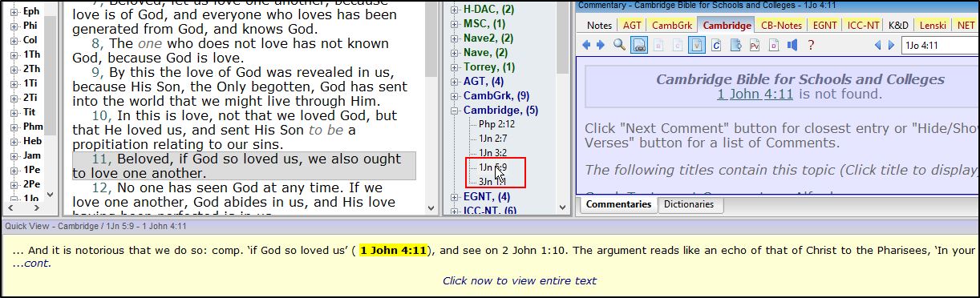Click the export arrow document icon
This screenshot has width=980, height=298.
(x=735, y=45)
